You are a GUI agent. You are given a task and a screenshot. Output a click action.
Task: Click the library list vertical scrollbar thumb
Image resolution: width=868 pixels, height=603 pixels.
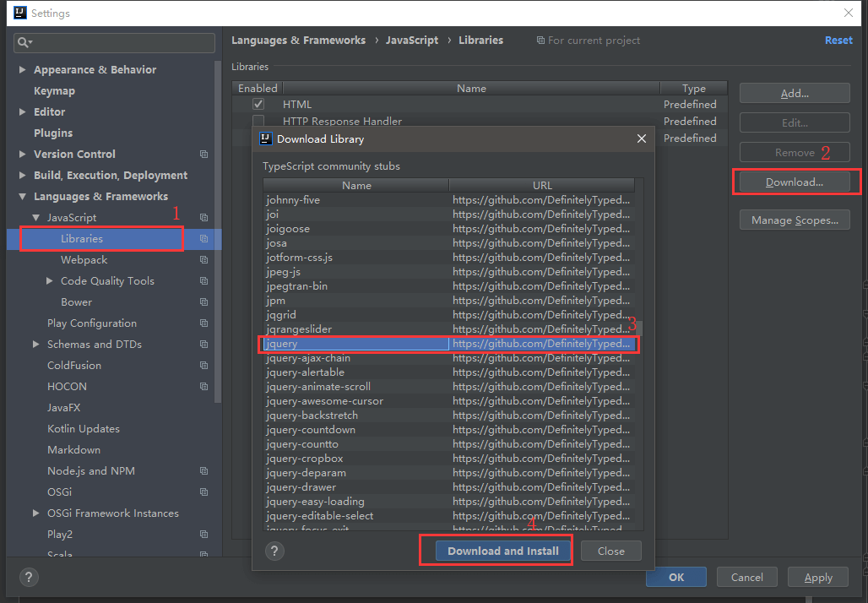639,327
